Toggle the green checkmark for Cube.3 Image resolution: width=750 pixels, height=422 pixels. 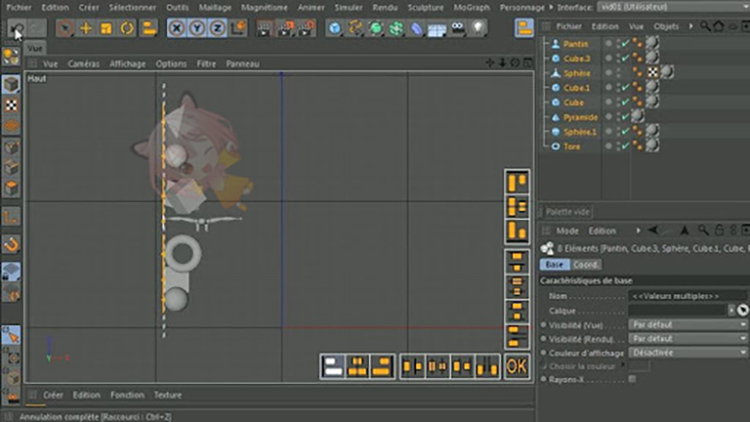coord(625,58)
